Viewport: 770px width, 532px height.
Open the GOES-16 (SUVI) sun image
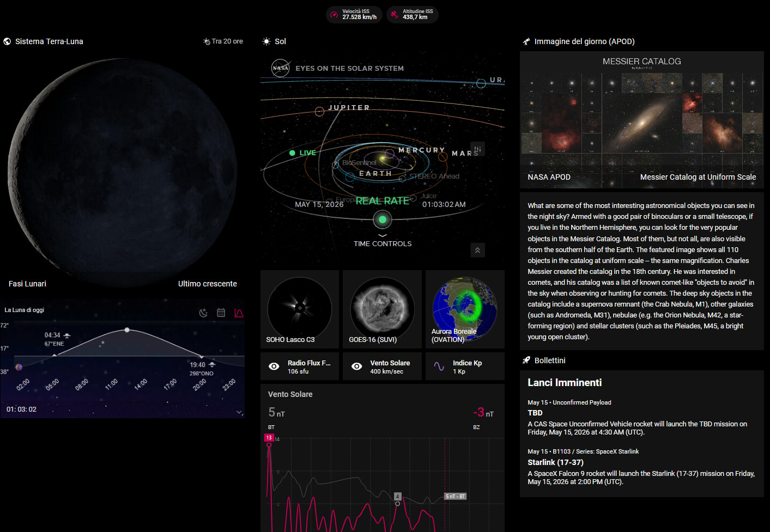383,309
